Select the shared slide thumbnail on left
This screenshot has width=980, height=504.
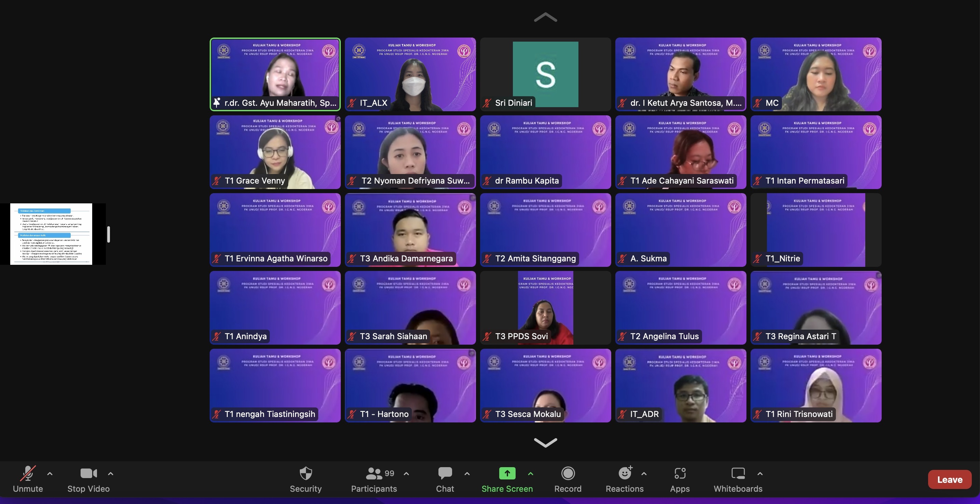[51, 234]
